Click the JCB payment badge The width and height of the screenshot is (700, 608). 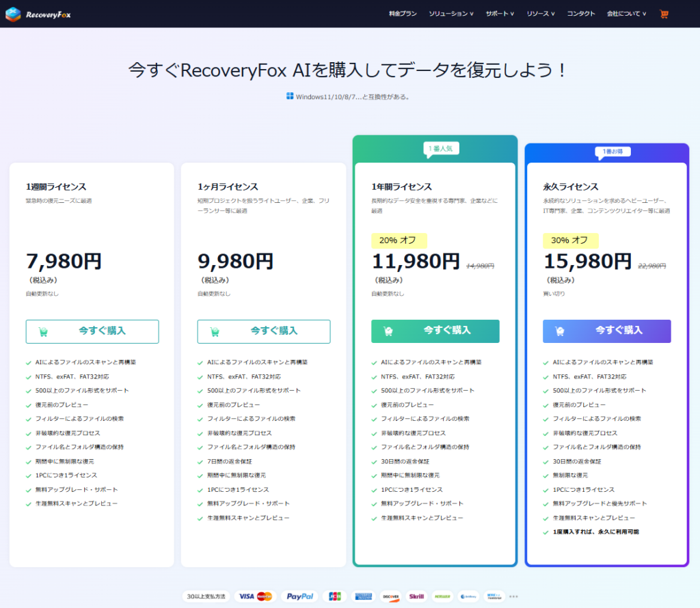tap(335, 596)
